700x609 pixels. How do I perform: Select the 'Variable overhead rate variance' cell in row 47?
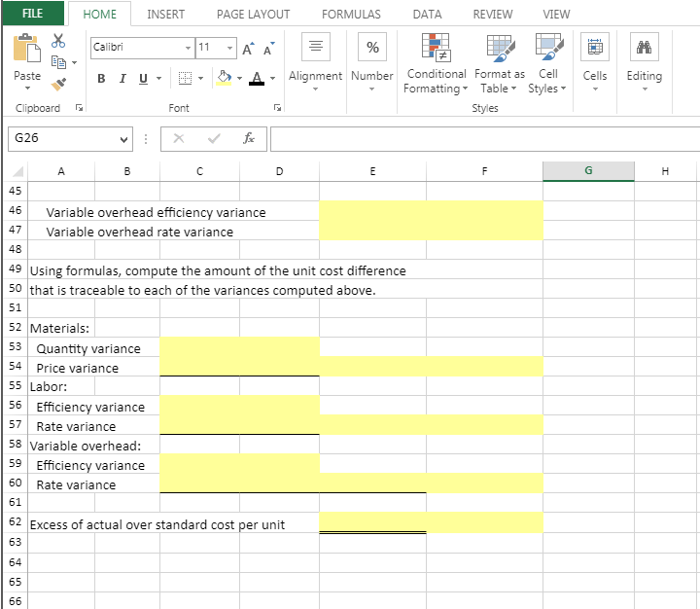tap(140, 232)
